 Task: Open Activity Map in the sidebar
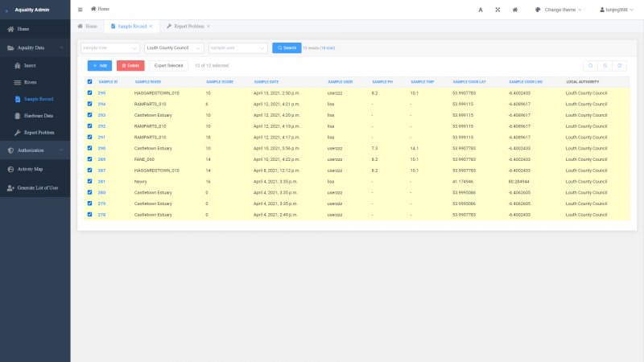click(35, 169)
